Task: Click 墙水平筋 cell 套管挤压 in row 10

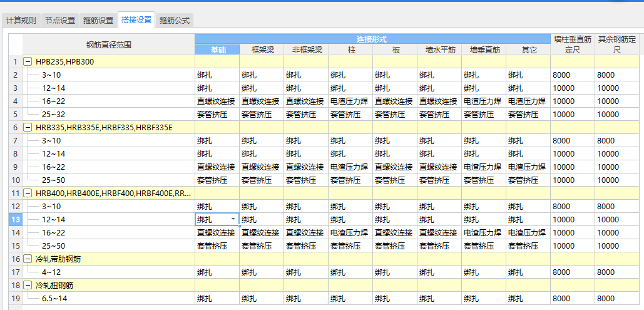Action: (x=439, y=180)
